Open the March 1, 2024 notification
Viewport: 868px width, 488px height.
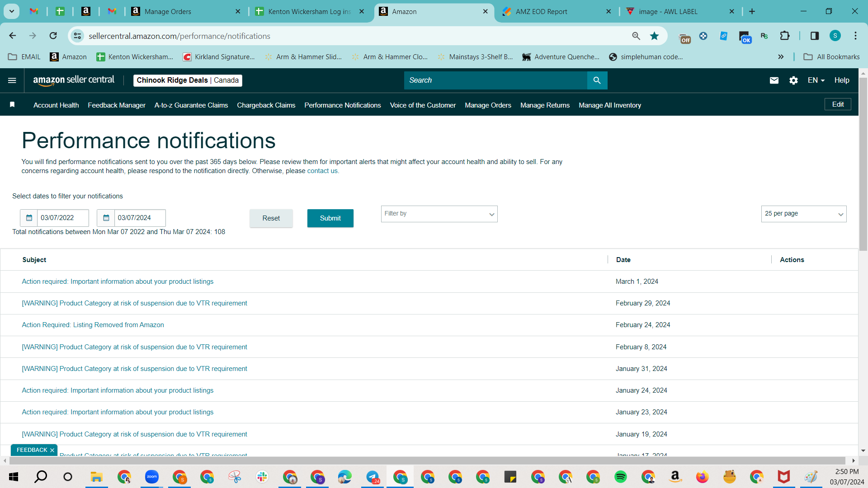118,282
